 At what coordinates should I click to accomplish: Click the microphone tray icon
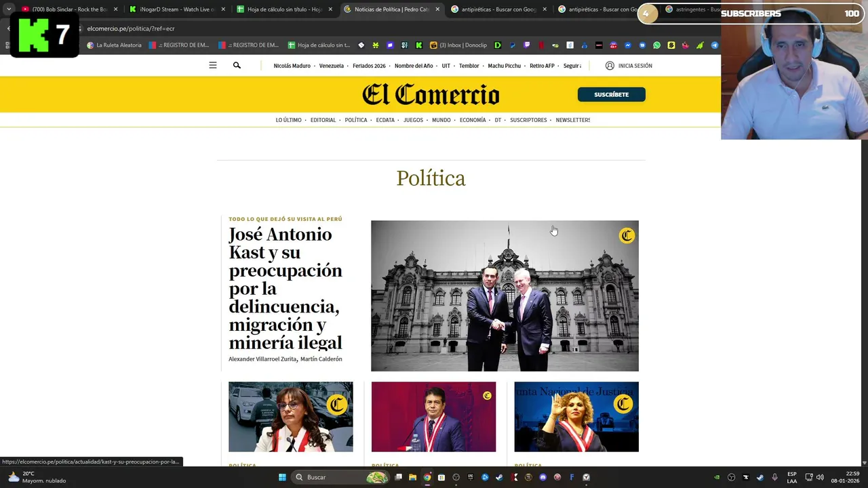coord(774,477)
